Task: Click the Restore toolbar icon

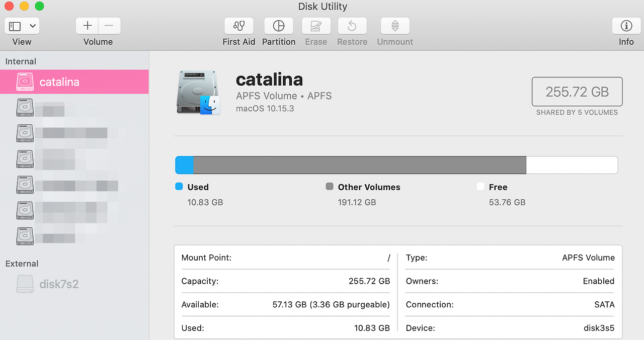Action: point(352,26)
